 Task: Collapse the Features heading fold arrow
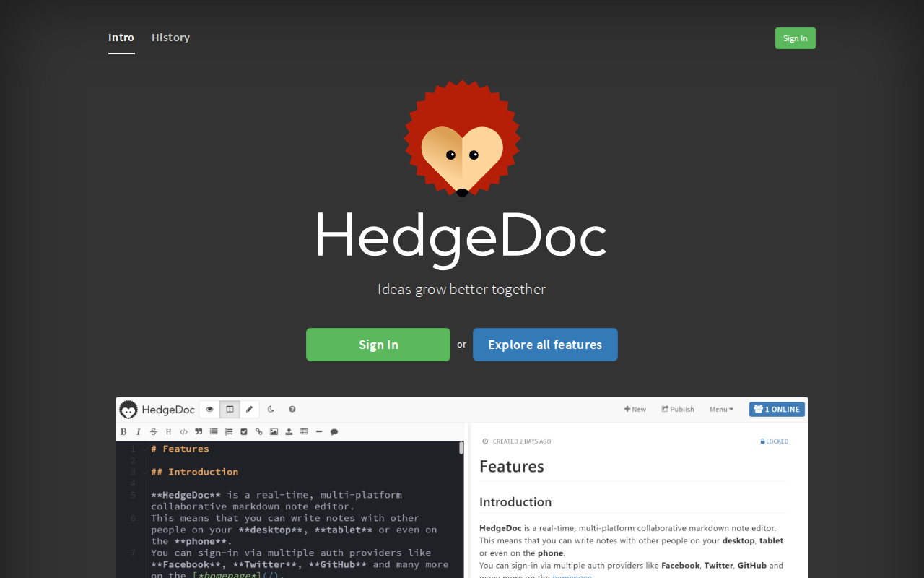click(x=144, y=449)
